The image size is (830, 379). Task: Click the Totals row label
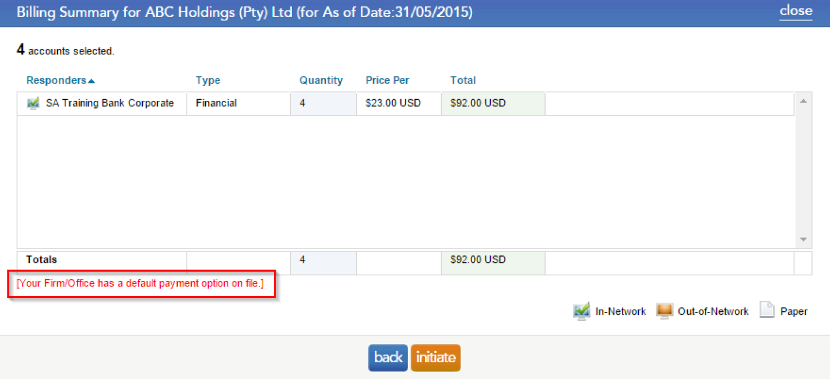tap(42, 260)
